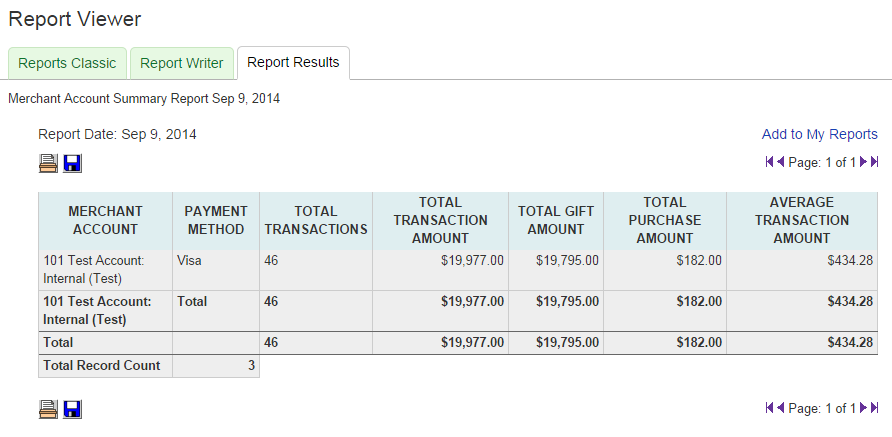Click the bottom save report disk icon
892x437 pixels.
(x=72, y=408)
